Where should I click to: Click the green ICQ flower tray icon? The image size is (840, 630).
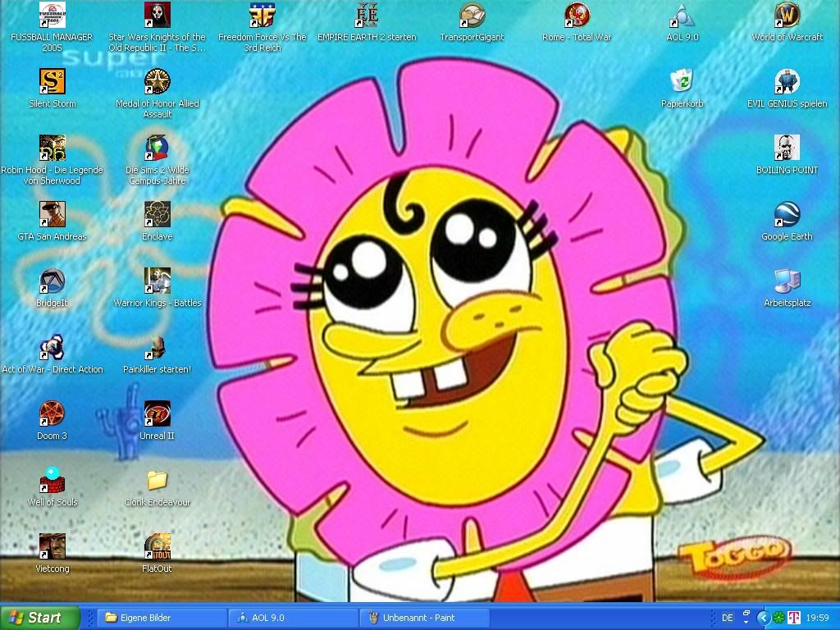tap(778, 618)
